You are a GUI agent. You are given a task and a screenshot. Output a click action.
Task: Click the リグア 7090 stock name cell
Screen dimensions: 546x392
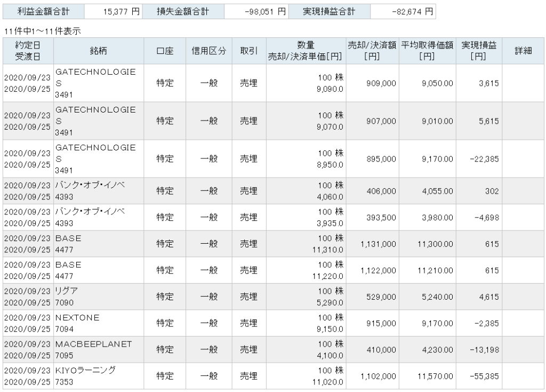click(99, 297)
